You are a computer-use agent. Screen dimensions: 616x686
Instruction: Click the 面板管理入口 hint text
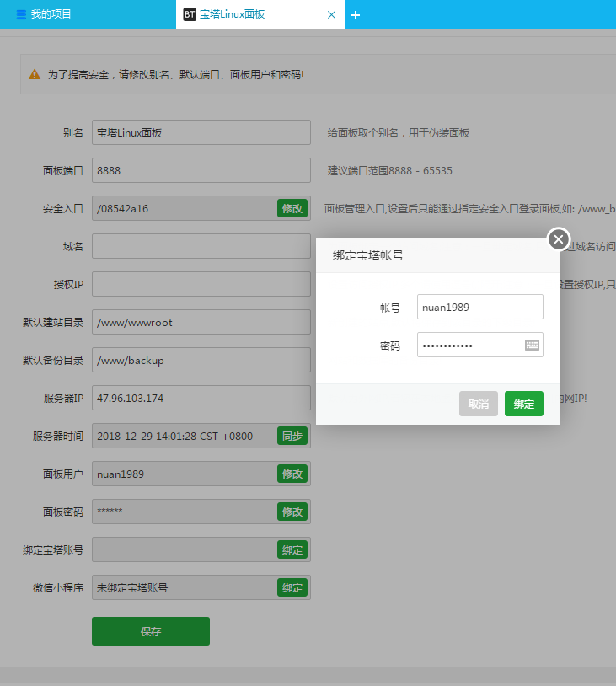[x=470, y=209]
